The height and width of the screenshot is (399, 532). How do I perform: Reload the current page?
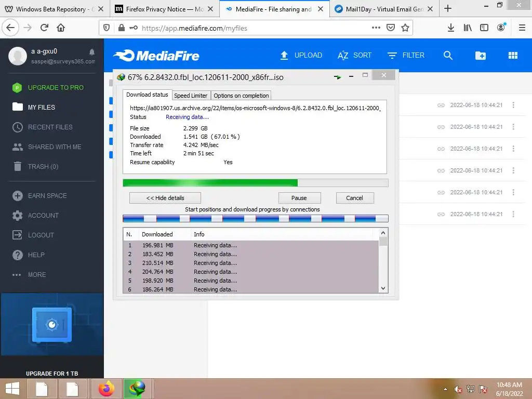pos(44,28)
